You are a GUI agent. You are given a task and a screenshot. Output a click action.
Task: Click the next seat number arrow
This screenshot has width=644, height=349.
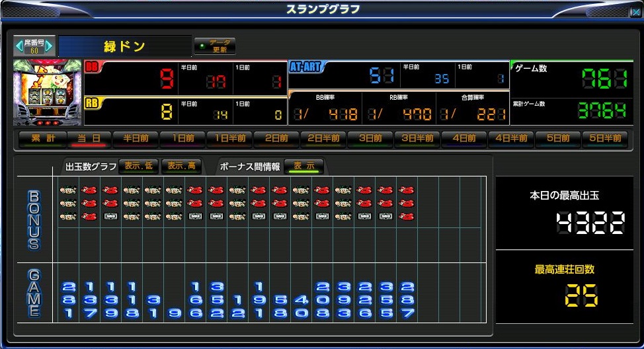pos(50,46)
